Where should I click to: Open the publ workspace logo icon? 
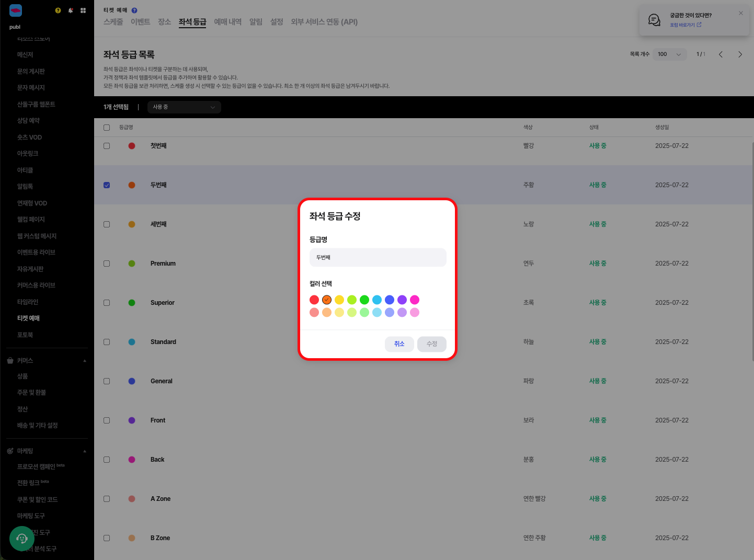15,10
